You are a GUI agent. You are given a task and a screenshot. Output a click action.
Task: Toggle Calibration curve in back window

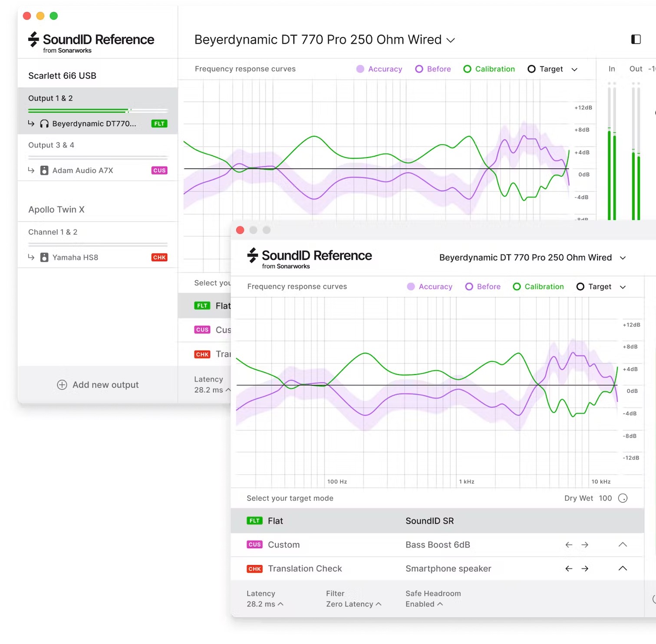(489, 69)
